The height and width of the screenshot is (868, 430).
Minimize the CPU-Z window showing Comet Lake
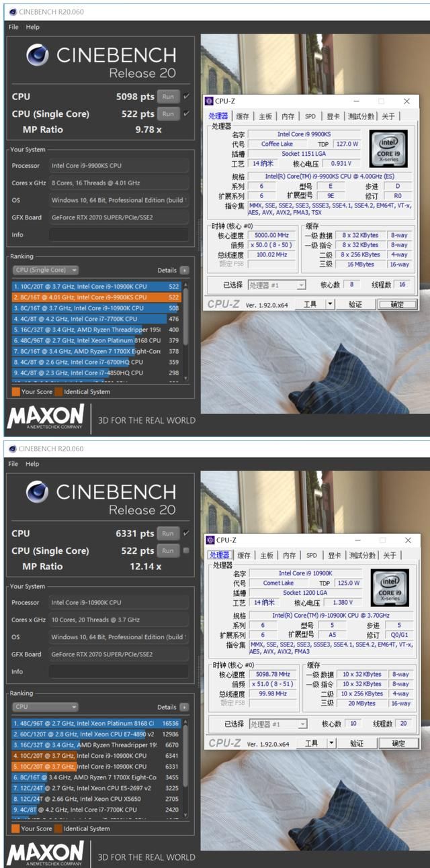click(357, 540)
